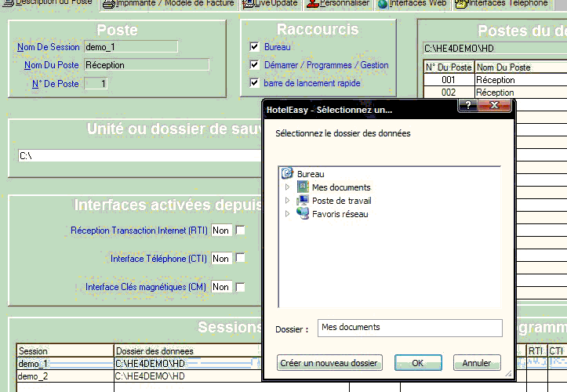
Task: Click the Nom De Session label link
Action: tap(49, 47)
